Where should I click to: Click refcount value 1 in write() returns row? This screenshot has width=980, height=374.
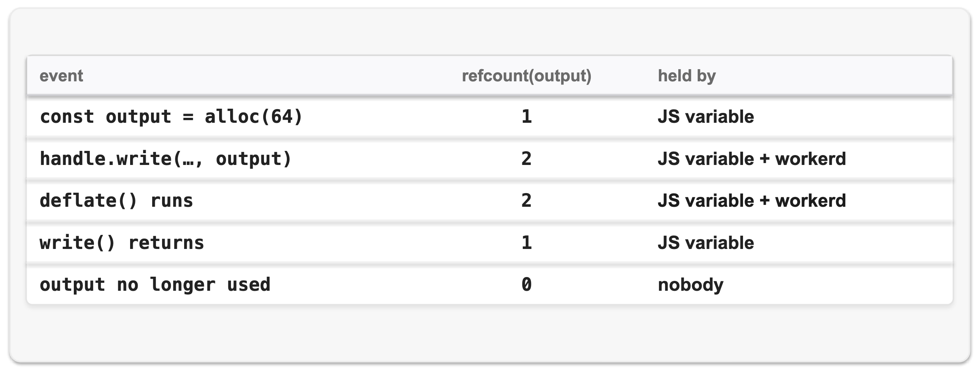[x=527, y=243]
